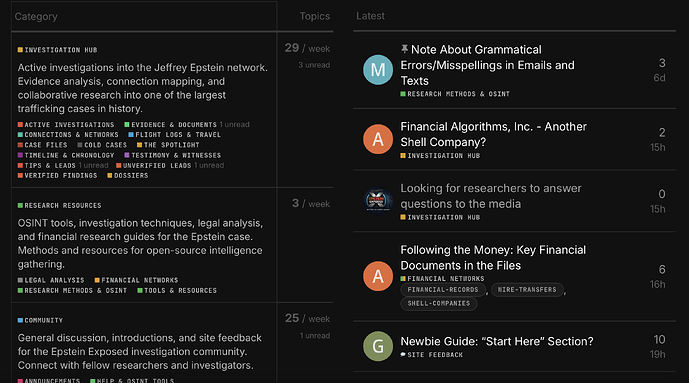
Task: Click 1 unread next to Tips & Leads
Action: tap(94, 166)
